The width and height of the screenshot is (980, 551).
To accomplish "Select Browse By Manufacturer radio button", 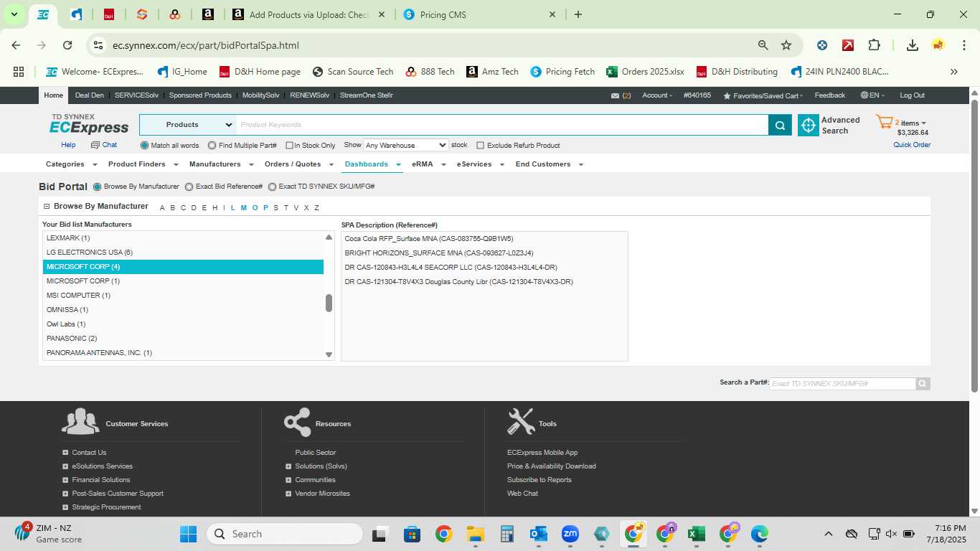I will [x=98, y=187].
